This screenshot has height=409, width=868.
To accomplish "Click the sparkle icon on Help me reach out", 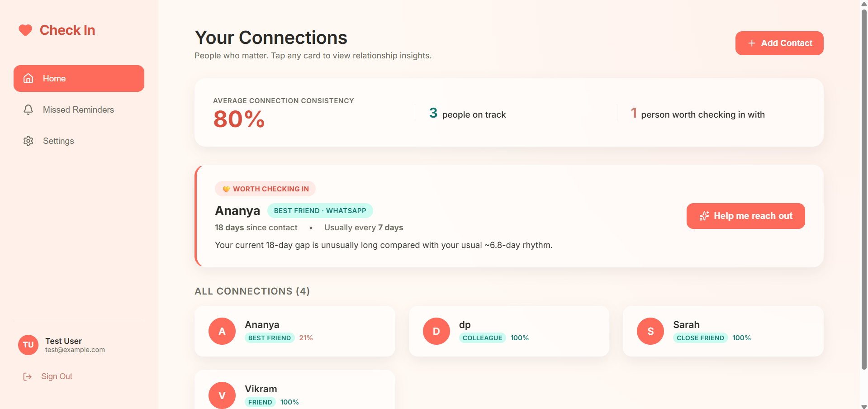I will pos(704,216).
